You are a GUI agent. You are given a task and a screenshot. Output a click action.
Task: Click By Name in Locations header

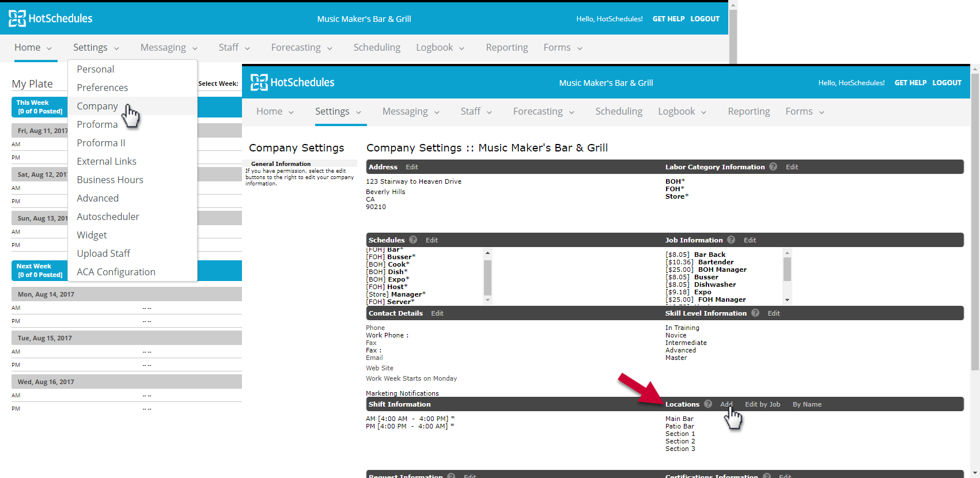(807, 404)
